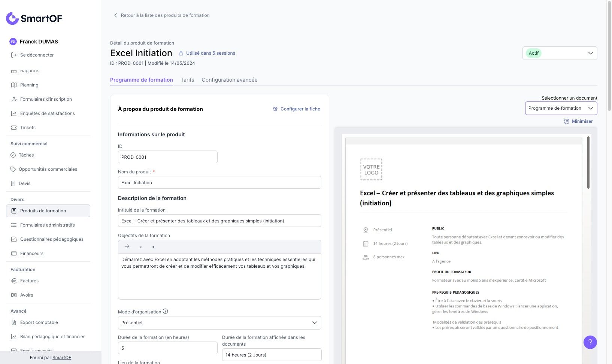Click 'PROFIL DU FORMATEUR' heading in preview
612x364 pixels.
click(452, 272)
